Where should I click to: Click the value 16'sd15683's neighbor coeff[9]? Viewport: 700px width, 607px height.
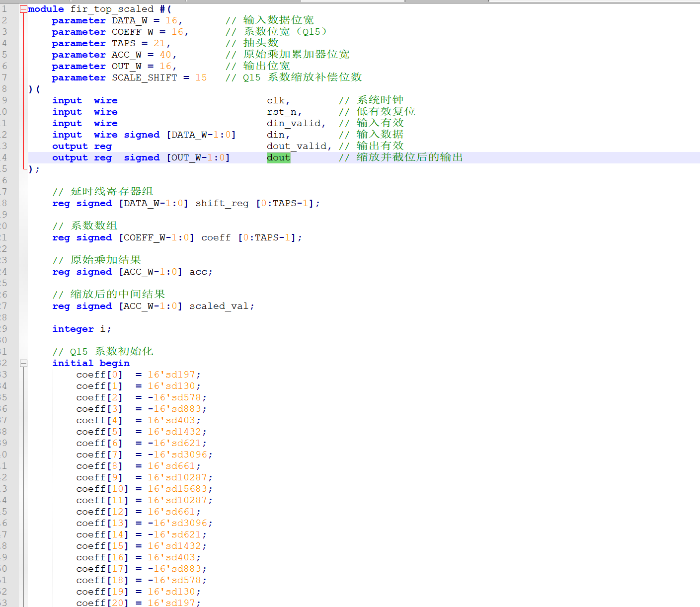pyautogui.click(x=99, y=477)
